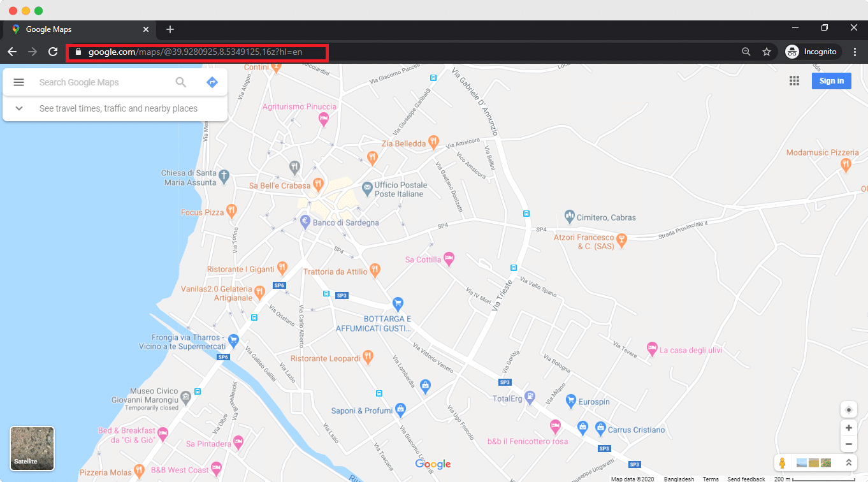Select the Bed & Breakfast da Gi & Giò pin
The width and height of the screenshot is (868, 482).
(x=163, y=434)
